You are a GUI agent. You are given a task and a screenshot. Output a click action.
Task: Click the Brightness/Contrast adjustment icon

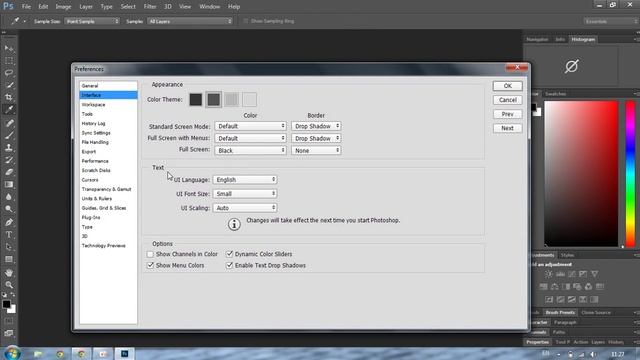(x=549, y=274)
